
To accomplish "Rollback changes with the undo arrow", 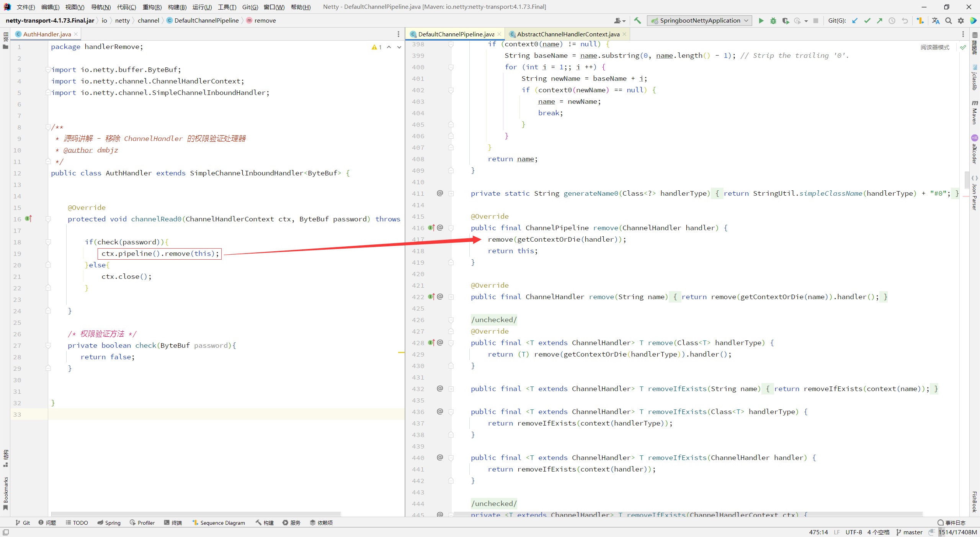I will tap(905, 21).
